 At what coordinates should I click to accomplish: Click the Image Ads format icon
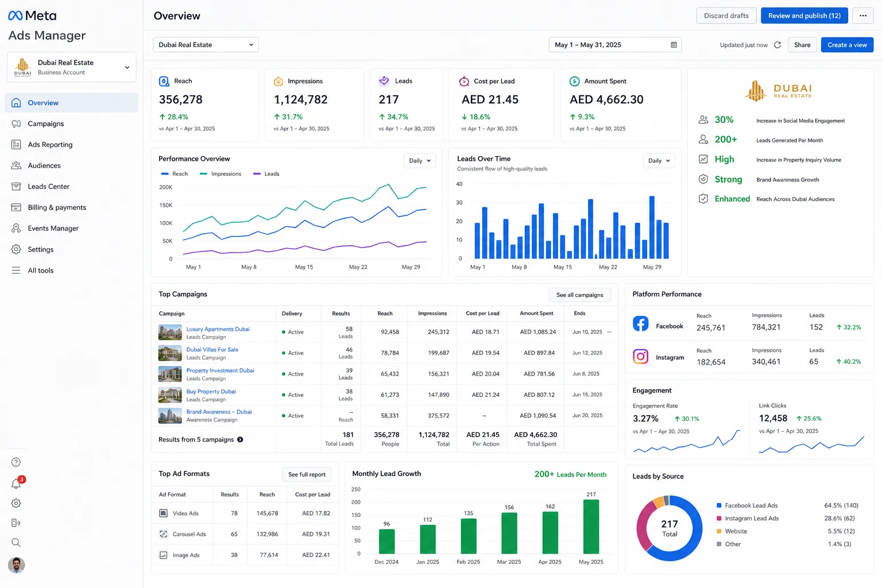pos(164,555)
